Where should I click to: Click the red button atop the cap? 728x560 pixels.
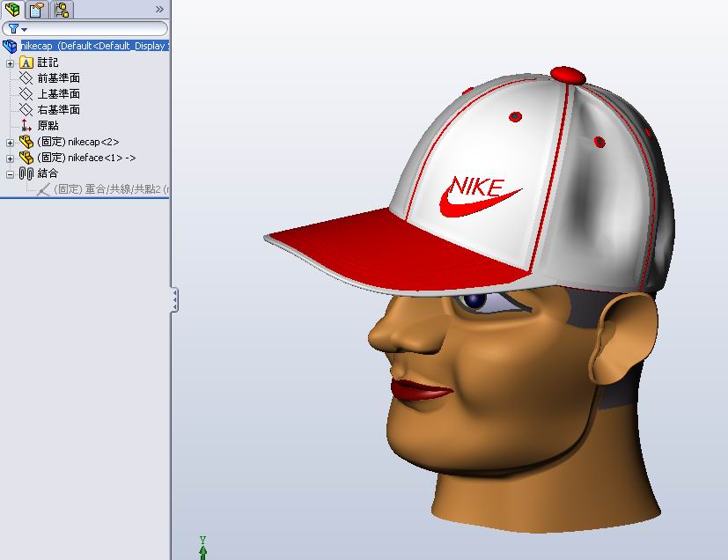click(x=568, y=75)
